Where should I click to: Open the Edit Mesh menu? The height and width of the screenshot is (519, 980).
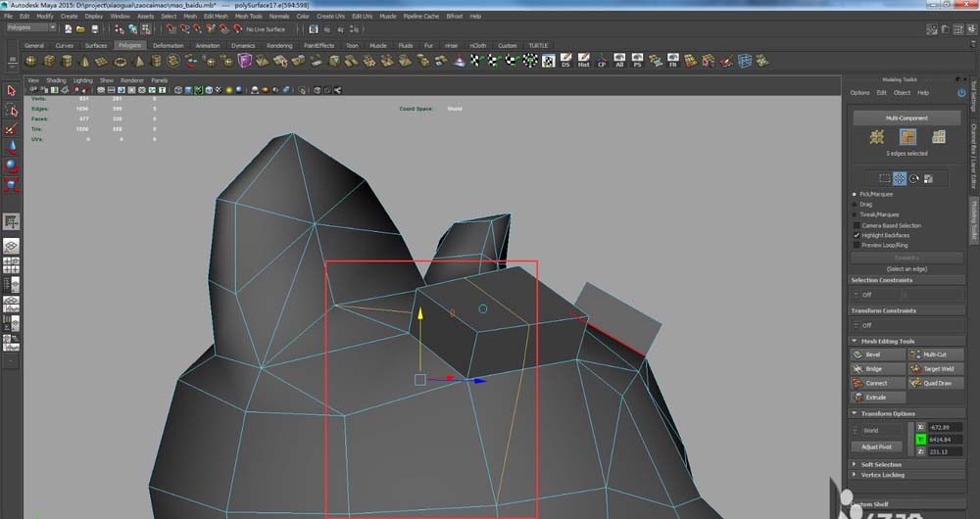217,17
